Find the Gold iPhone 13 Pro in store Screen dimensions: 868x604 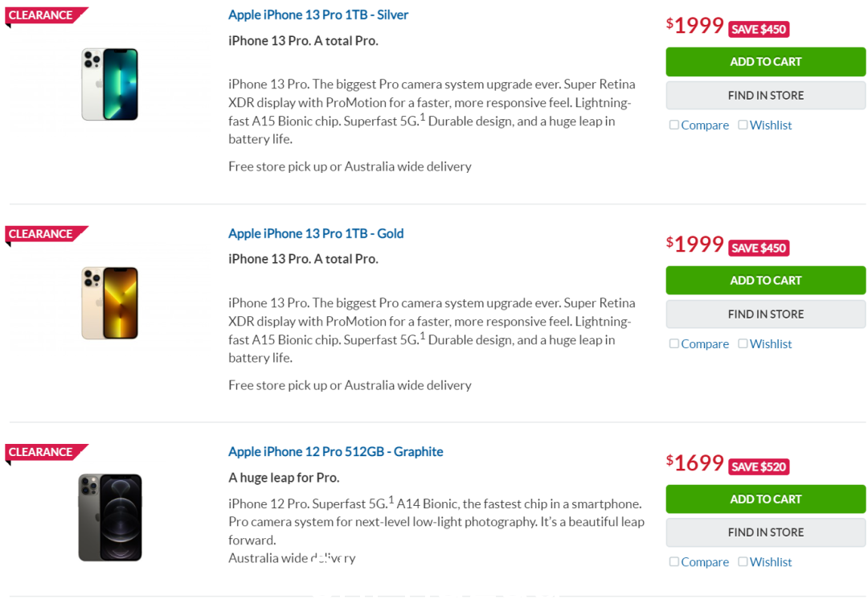click(x=766, y=314)
